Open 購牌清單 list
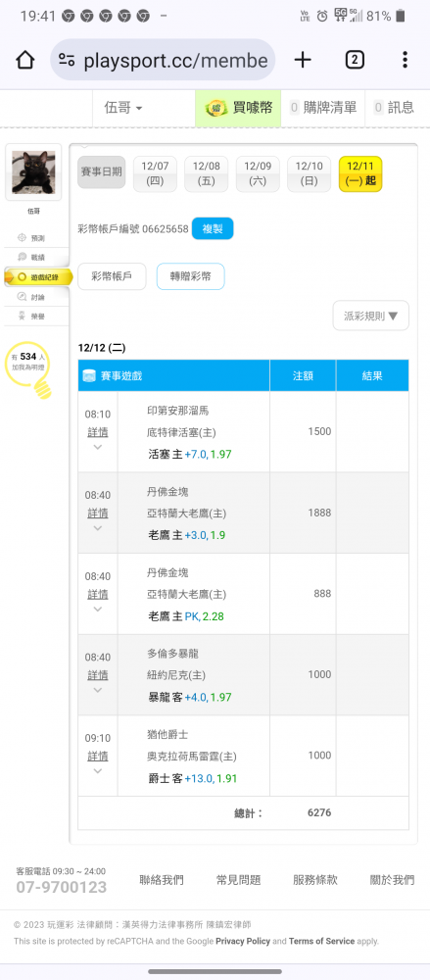 (323, 108)
